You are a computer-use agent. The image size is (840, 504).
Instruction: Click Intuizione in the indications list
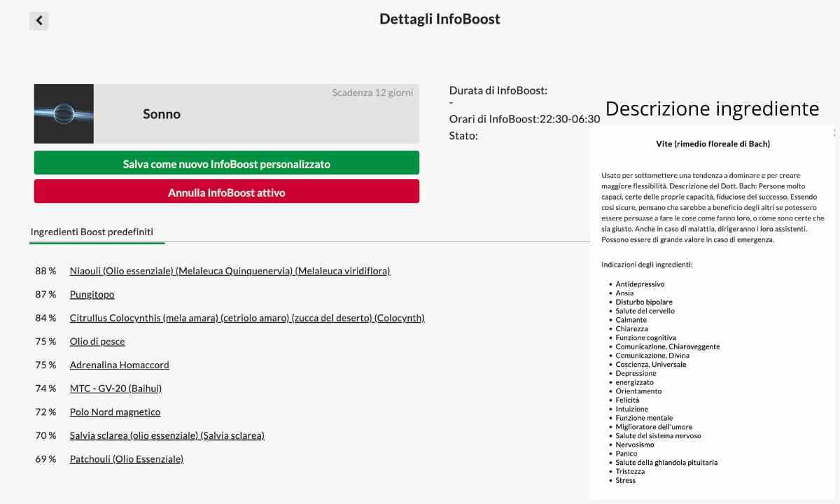631,409
